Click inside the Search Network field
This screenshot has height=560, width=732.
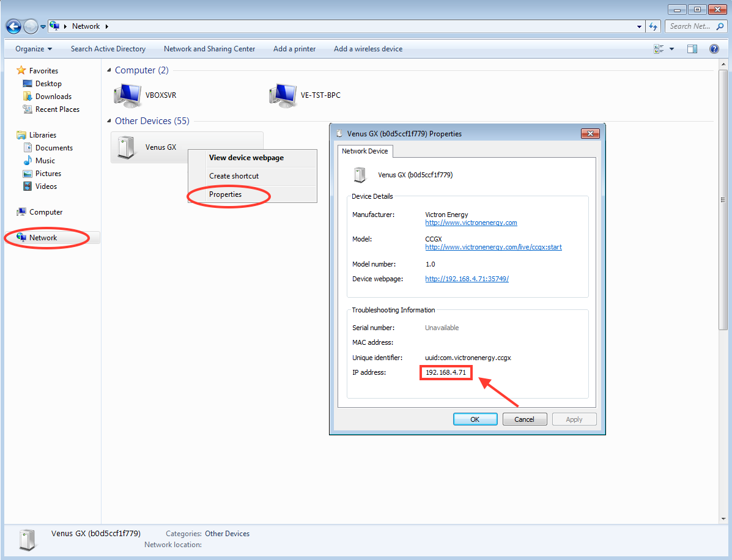690,26
